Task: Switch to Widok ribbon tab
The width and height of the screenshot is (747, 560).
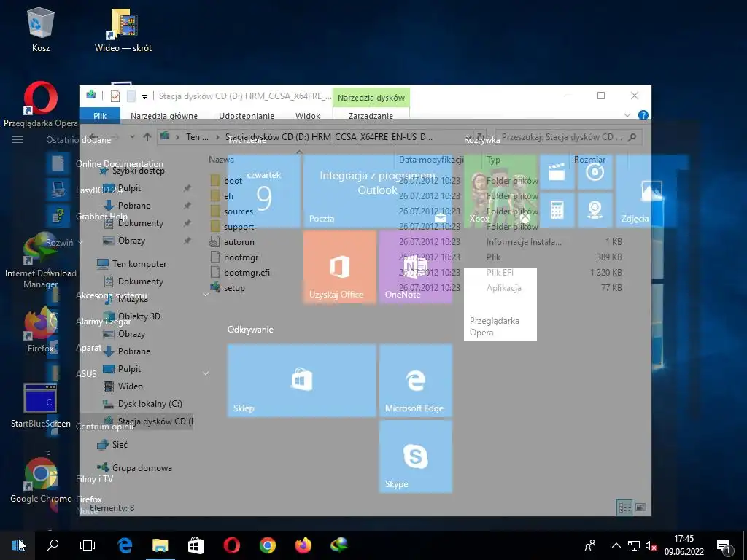Action: click(x=308, y=116)
